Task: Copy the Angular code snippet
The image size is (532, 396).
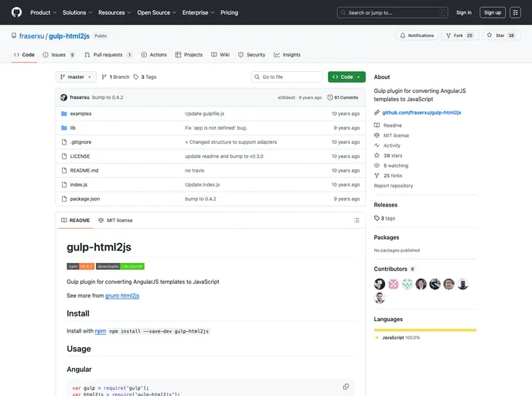Action: click(346, 387)
